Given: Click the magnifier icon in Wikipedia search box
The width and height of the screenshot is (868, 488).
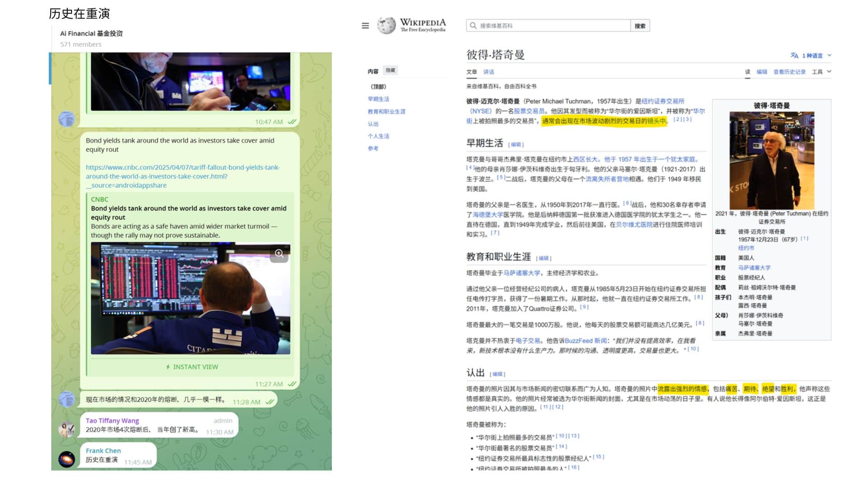Looking at the screenshot, I should coord(473,26).
